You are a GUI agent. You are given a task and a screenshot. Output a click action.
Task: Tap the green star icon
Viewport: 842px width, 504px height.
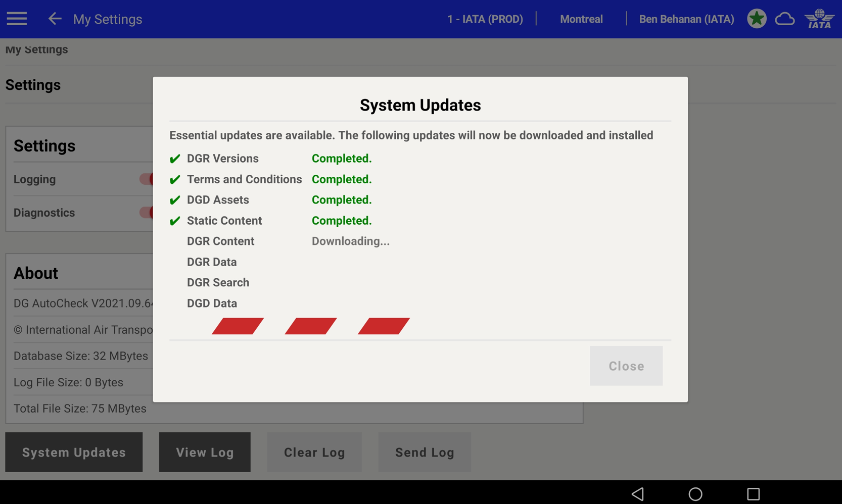[757, 19]
